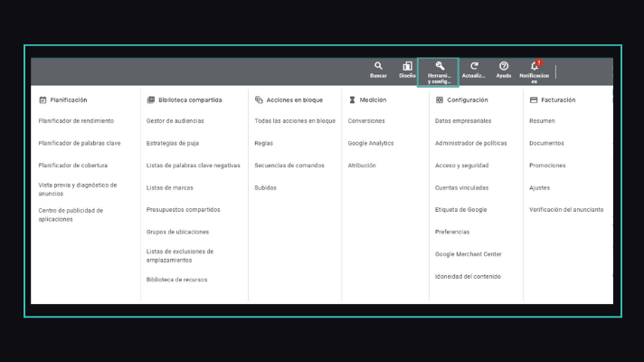Click the Configuración section icon

[439, 100]
